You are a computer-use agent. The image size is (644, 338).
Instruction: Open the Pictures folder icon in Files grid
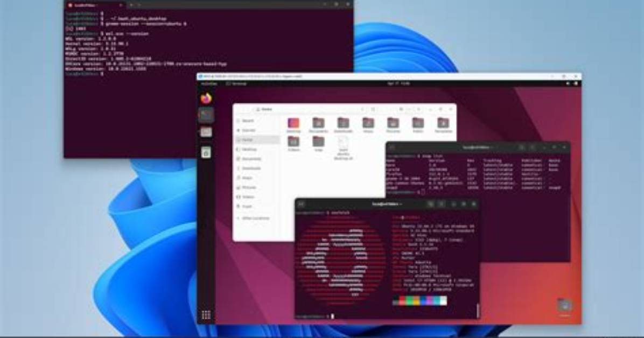(393, 125)
